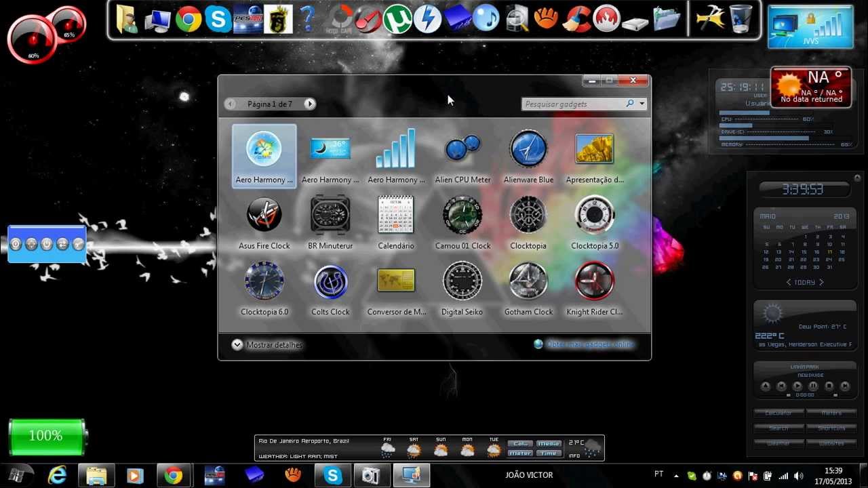The height and width of the screenshot is (488, 868).
Task: Open the Recycle Bin in the dock
Action: pyautogui.click(x=741, y=19)
